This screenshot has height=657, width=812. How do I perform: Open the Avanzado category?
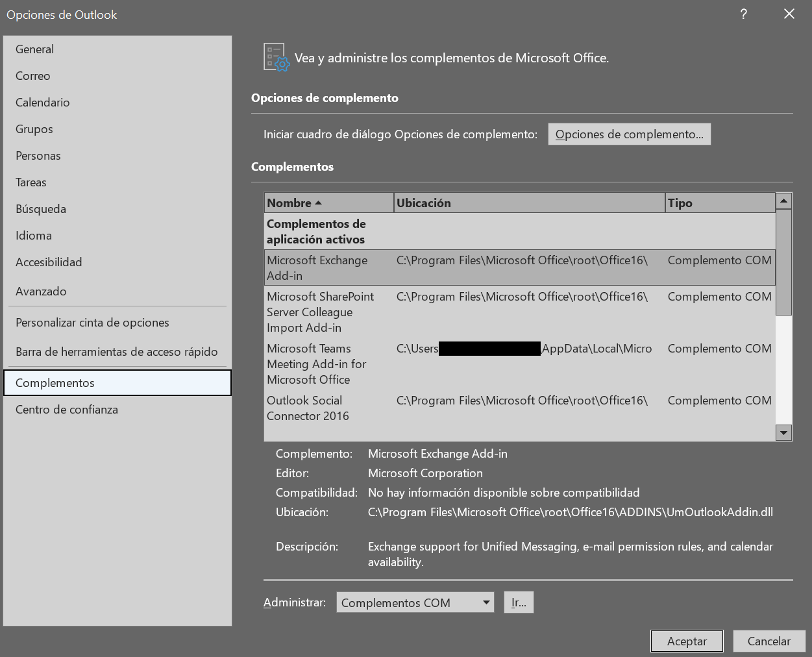tap(117, 291)
